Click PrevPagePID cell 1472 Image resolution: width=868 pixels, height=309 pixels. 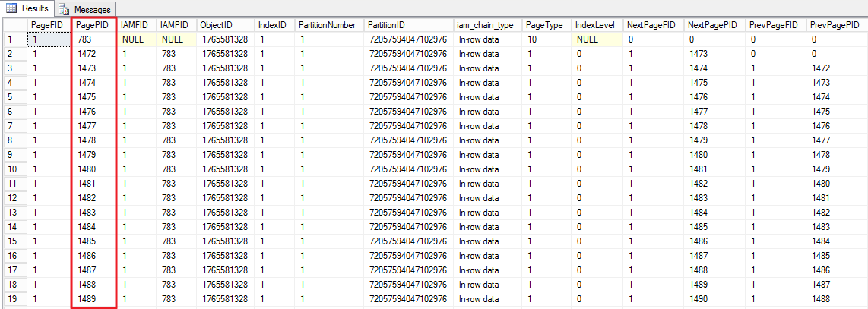click(836, 68)
